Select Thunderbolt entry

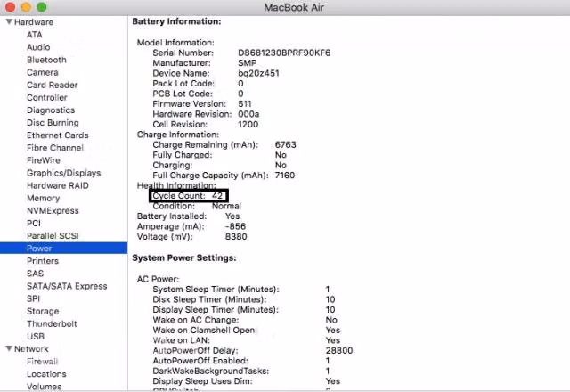click(x=52, y=323)
